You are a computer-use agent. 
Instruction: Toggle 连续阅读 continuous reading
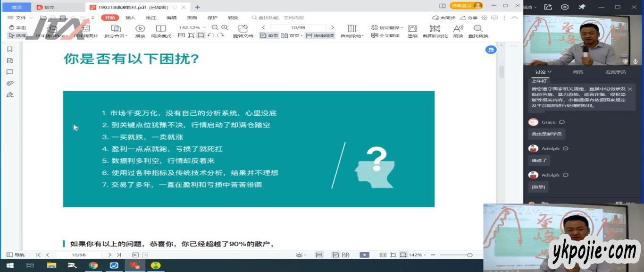[320, 36]
